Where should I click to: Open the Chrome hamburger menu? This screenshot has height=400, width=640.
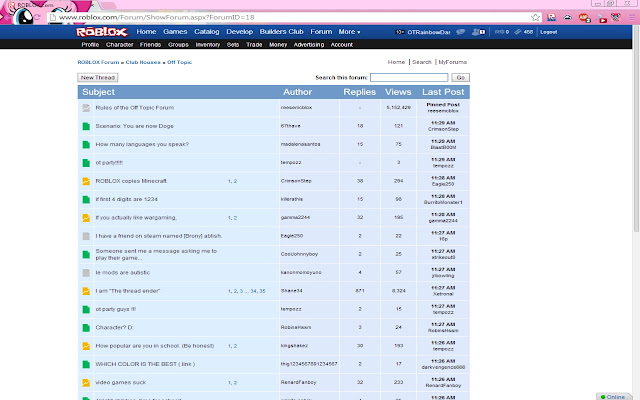click(x=632, y=17)
